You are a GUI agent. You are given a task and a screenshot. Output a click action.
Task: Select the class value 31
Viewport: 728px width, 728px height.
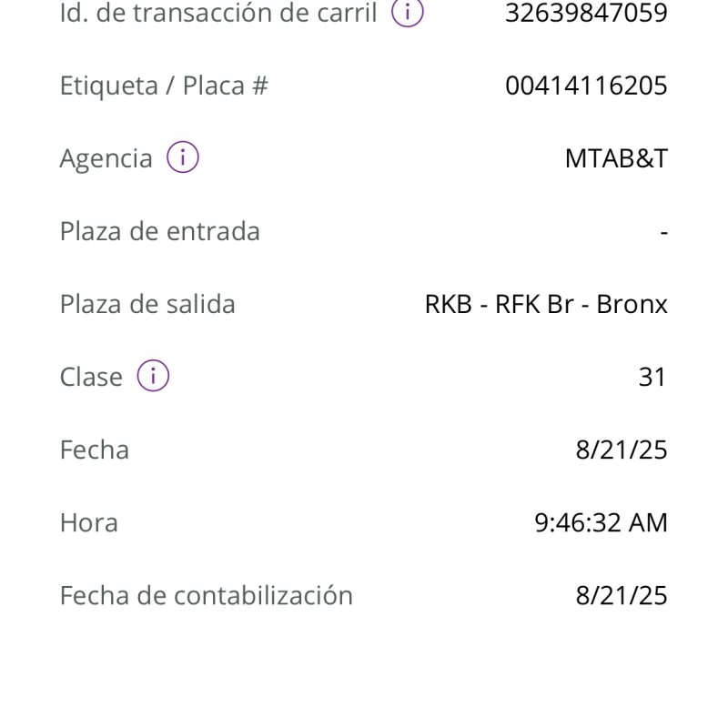pyautogui.click(x=652, y=377)
